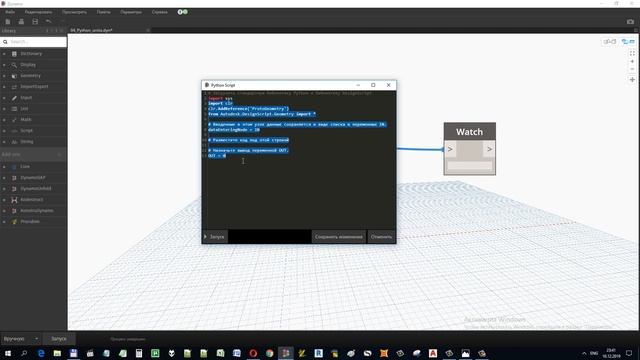Open Chrome from the taskbar
This screenshot has height=360, width=640.
tap(269, 353)
